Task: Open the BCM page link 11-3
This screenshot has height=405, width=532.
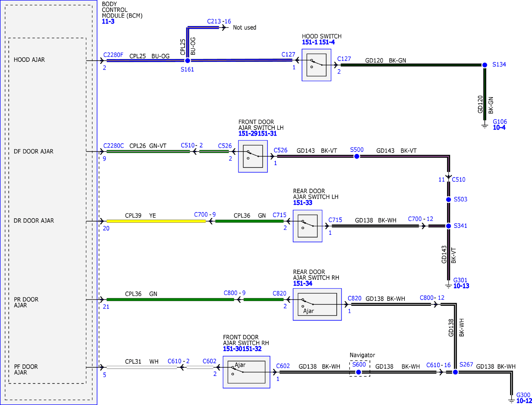Action: [x=108, y=21]
